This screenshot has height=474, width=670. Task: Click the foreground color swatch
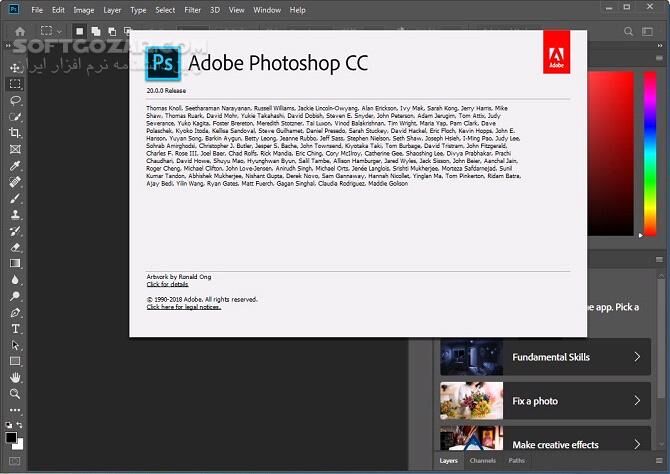click(x=11, y=437)
